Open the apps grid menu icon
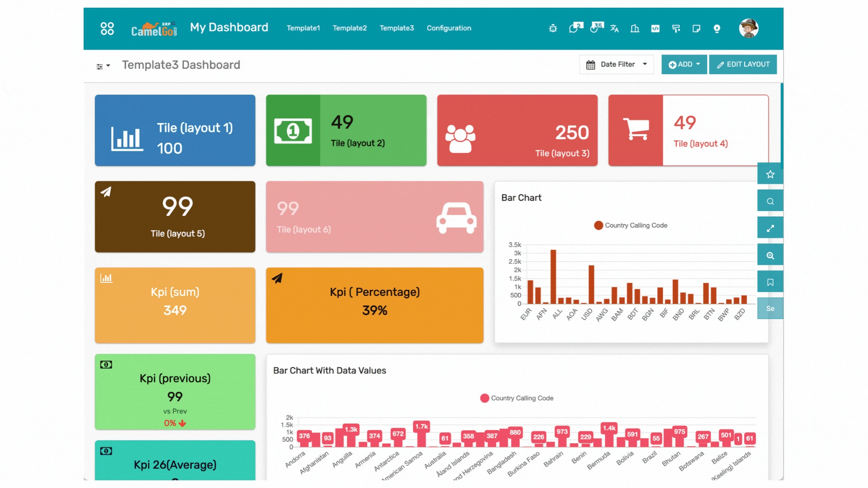 [x=107, y=28]
